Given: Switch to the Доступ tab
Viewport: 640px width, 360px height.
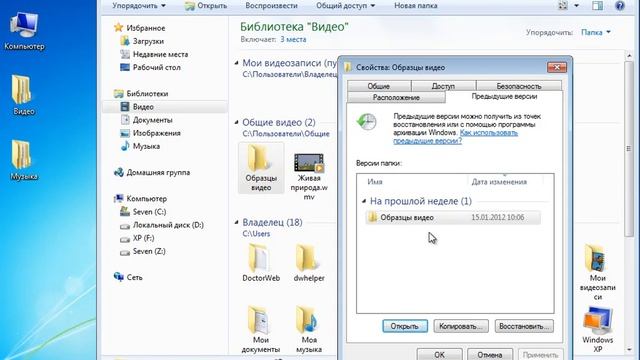Looking at the screenshot, I should 443,86.
